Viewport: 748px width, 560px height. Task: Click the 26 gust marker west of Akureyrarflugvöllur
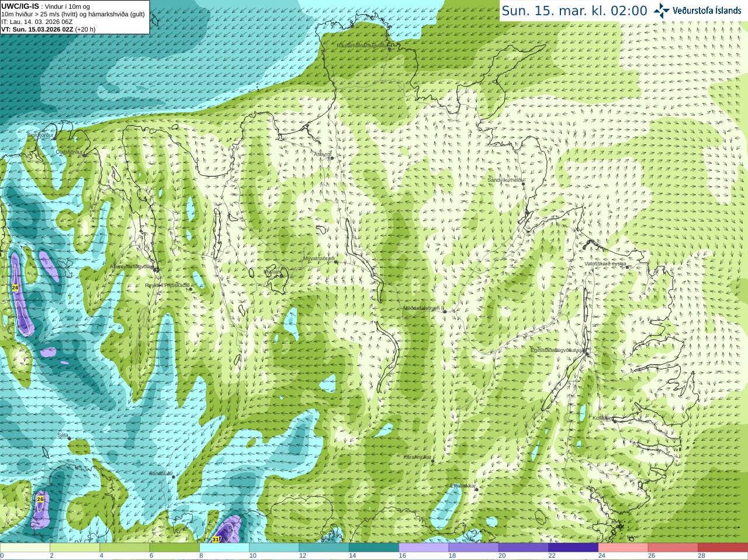tap(15, 288)
